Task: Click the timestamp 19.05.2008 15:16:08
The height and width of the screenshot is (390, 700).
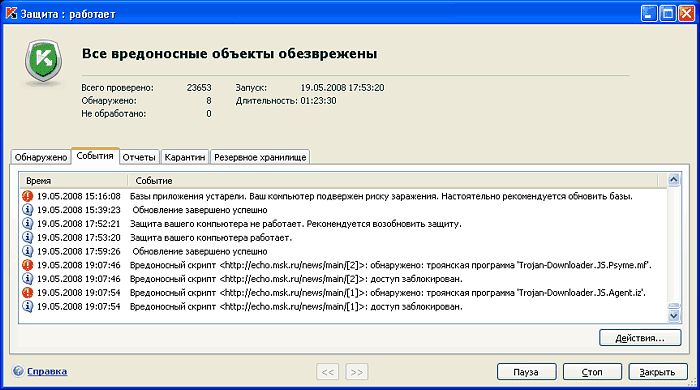Action: 79,196
